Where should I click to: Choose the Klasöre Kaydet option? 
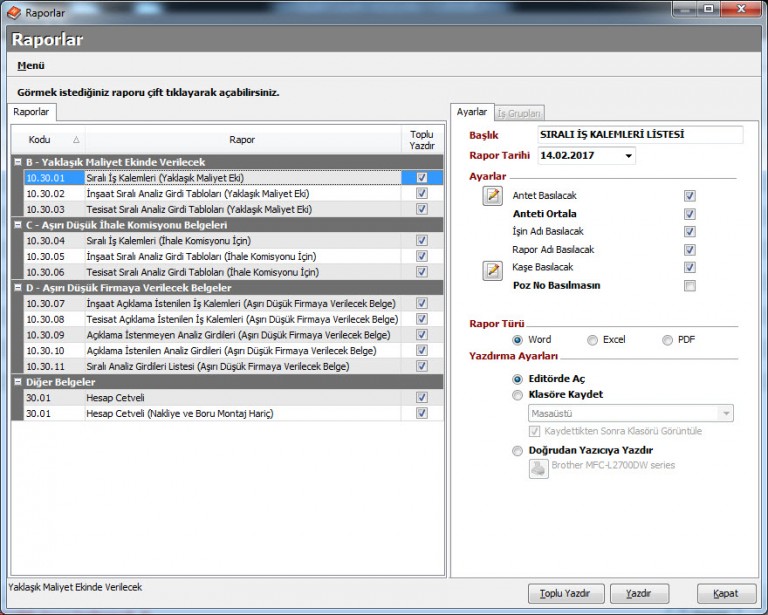point(517,395)
